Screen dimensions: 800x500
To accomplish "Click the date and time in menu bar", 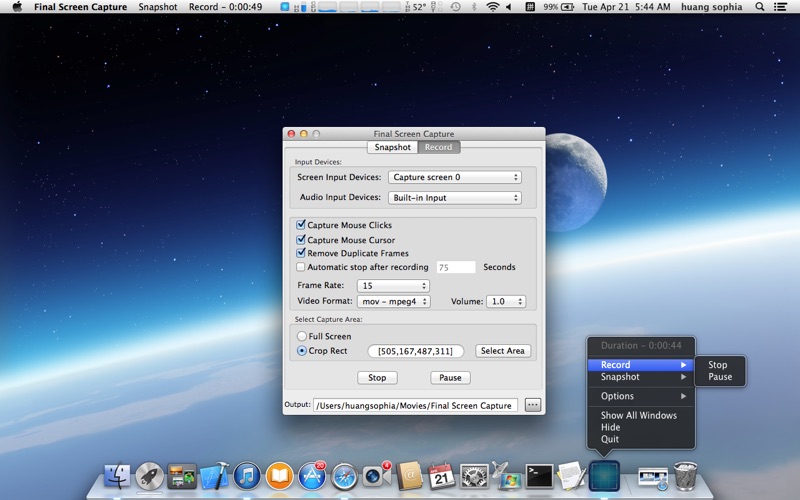I will (626, 7).
